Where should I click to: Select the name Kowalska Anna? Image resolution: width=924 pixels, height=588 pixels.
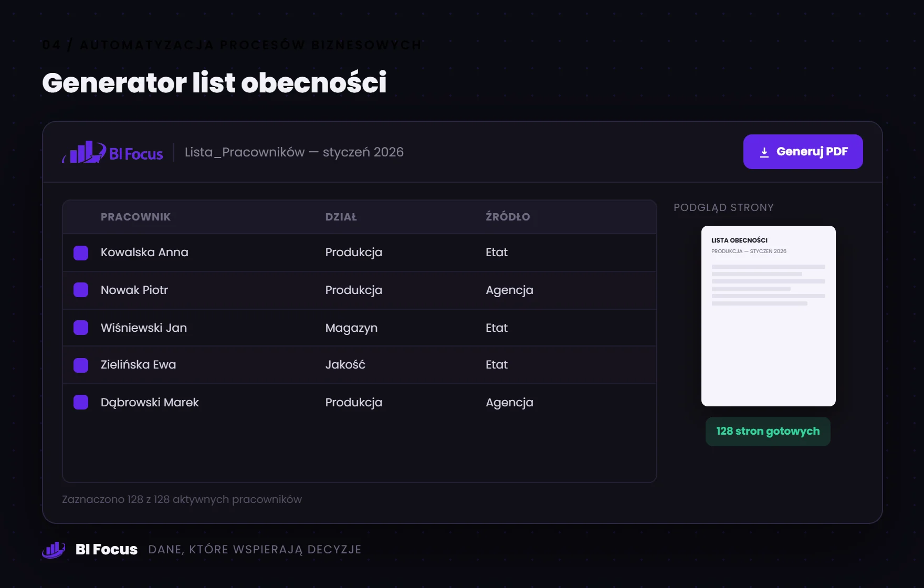tap(144, 253)
